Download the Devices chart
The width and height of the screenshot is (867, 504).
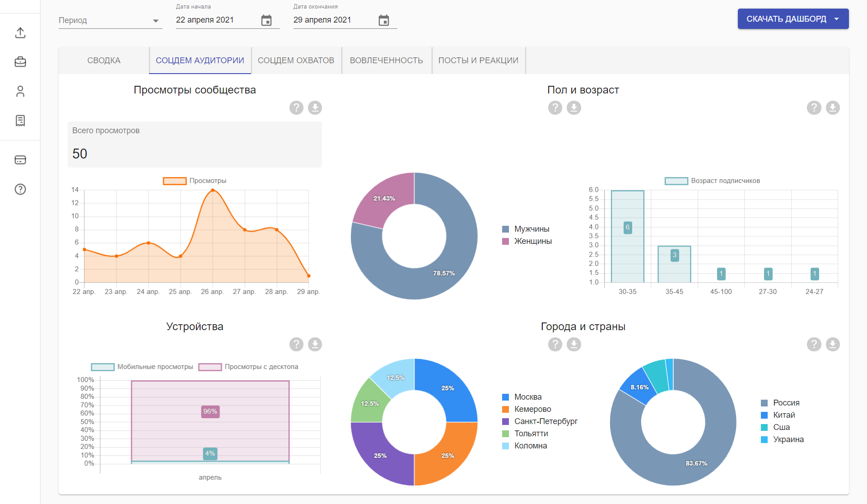point(315,344)
